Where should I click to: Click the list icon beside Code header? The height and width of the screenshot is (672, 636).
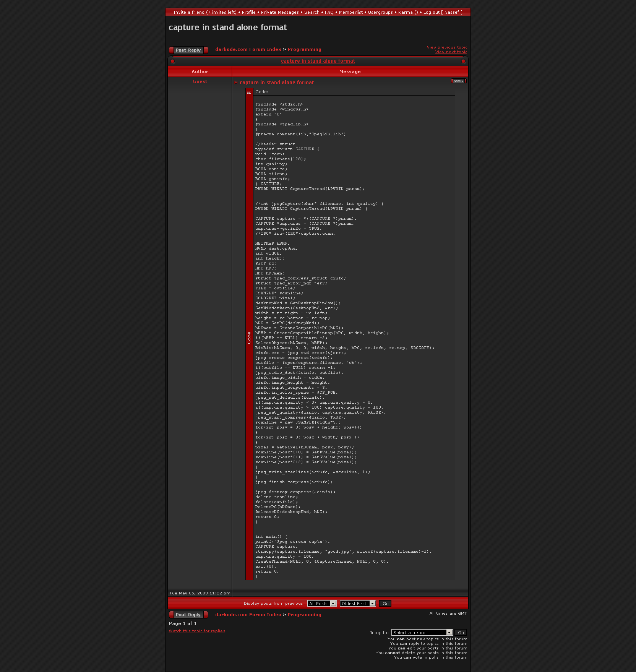pyautogui.click(x=249, y=92)
